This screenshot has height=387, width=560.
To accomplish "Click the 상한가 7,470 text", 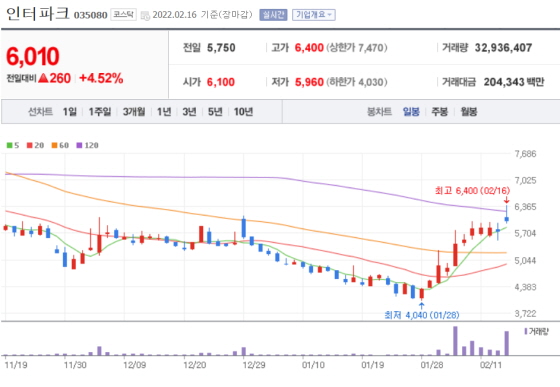I will 356,48.
